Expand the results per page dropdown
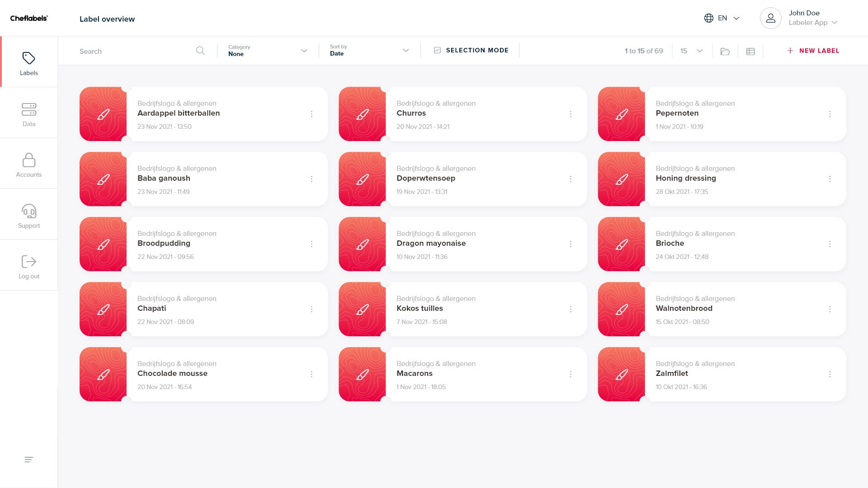 690,51
